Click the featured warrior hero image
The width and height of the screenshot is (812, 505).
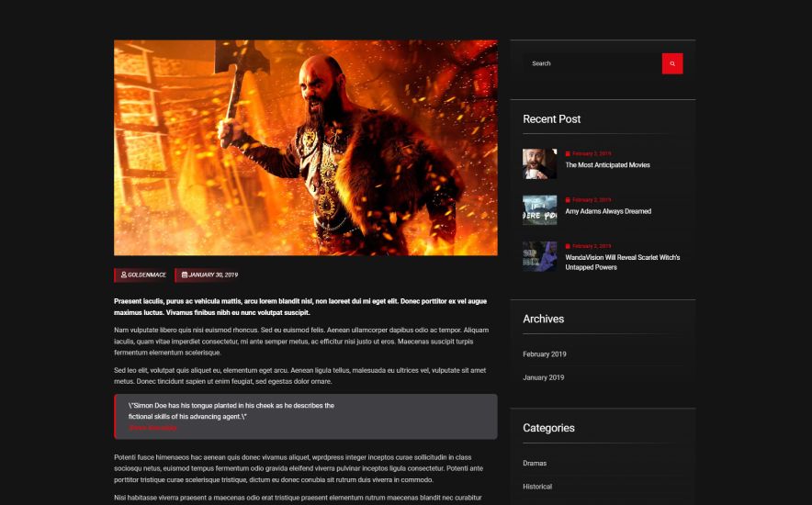(306, 148)
